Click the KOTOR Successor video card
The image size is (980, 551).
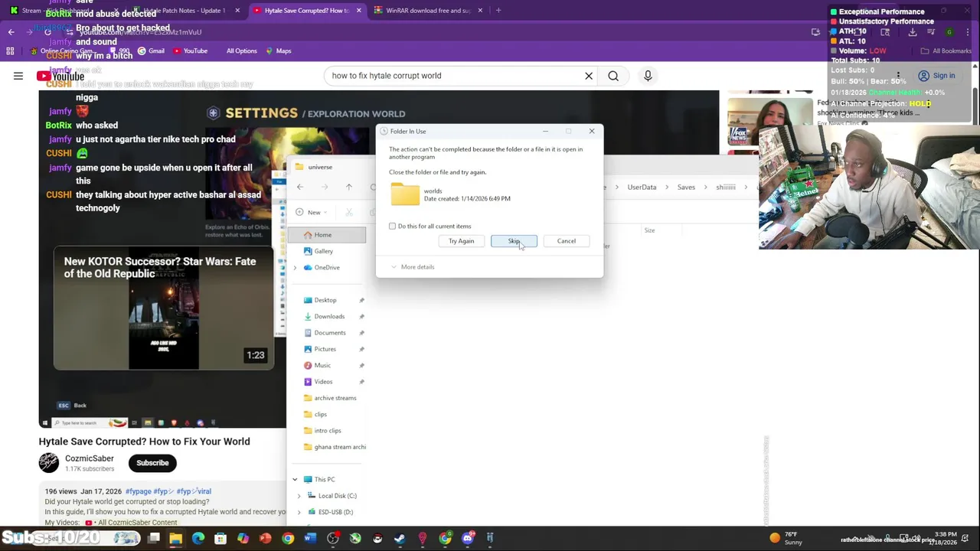click(163, 309)
